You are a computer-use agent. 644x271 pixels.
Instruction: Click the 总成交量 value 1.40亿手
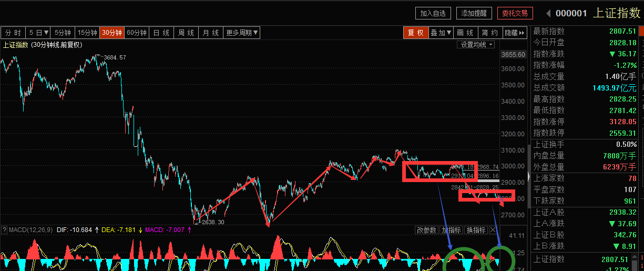coord(620,76)
